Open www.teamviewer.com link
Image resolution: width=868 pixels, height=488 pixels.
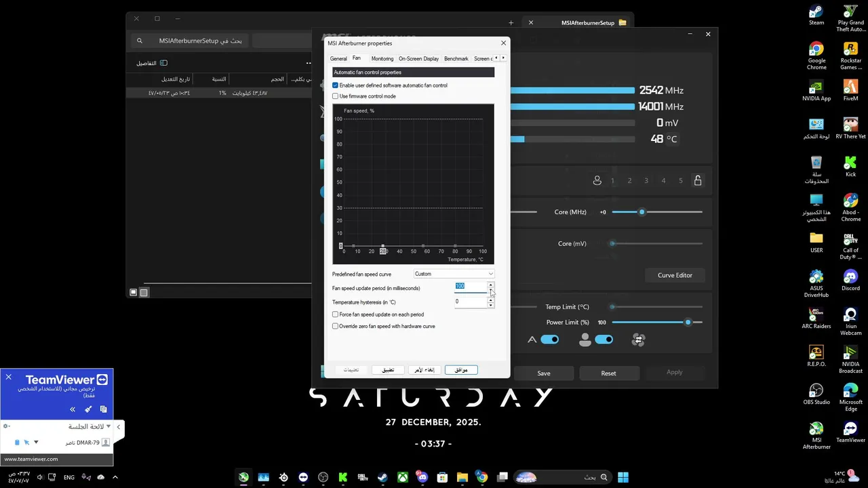(31, 459)
